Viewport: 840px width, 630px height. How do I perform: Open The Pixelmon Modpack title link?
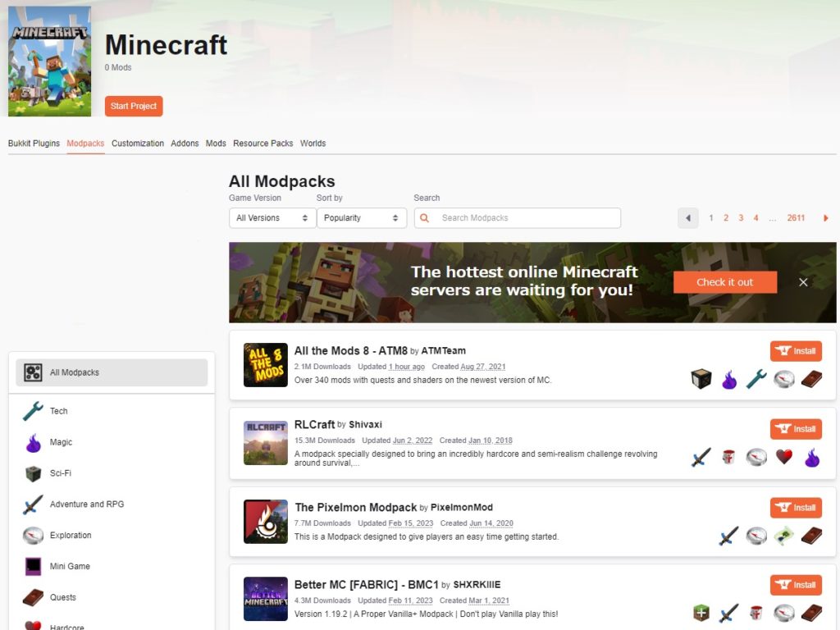coord(356,507)
